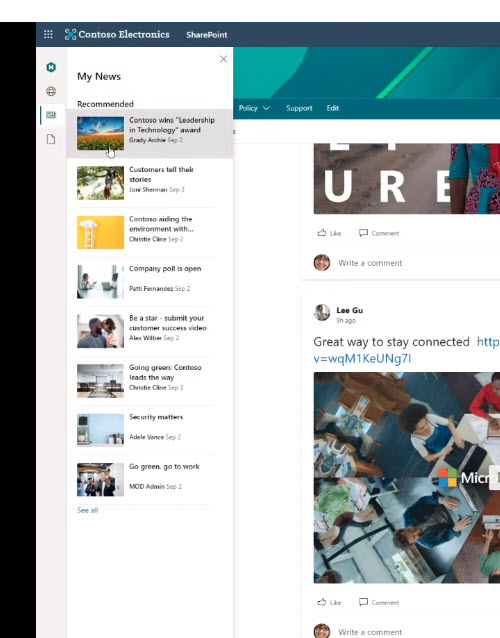Open Going green article thumbnail
This screenshot has height=638, width=500.
(x=100, y=381)
